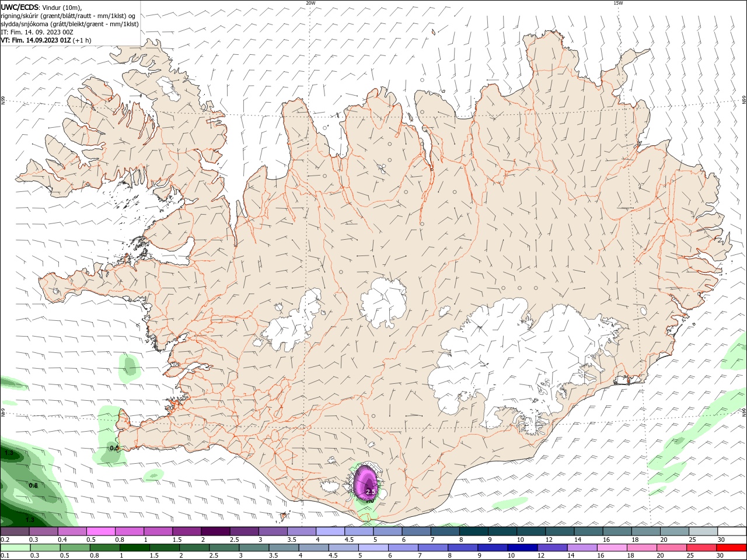This screenshot has height=560, width=747.
Task: Click the dark teal 8–9 swatch on upper scale
Action: (x=474, y=531)
